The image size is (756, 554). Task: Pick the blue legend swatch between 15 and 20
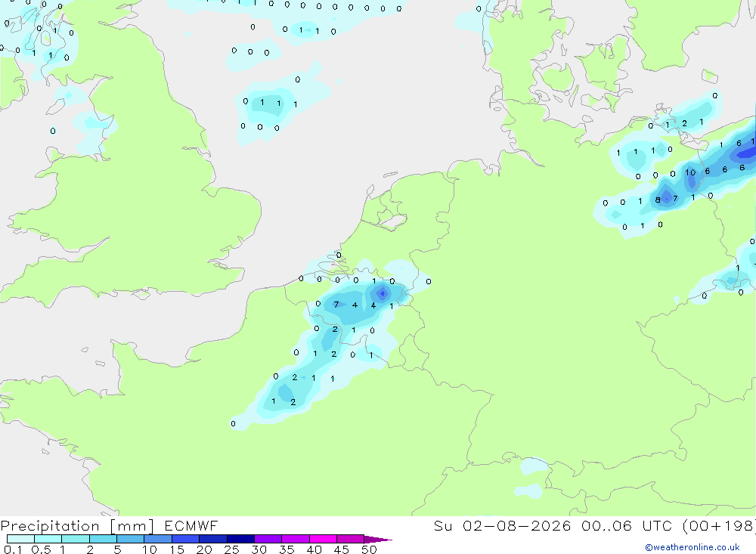click(x=185, y=539)
